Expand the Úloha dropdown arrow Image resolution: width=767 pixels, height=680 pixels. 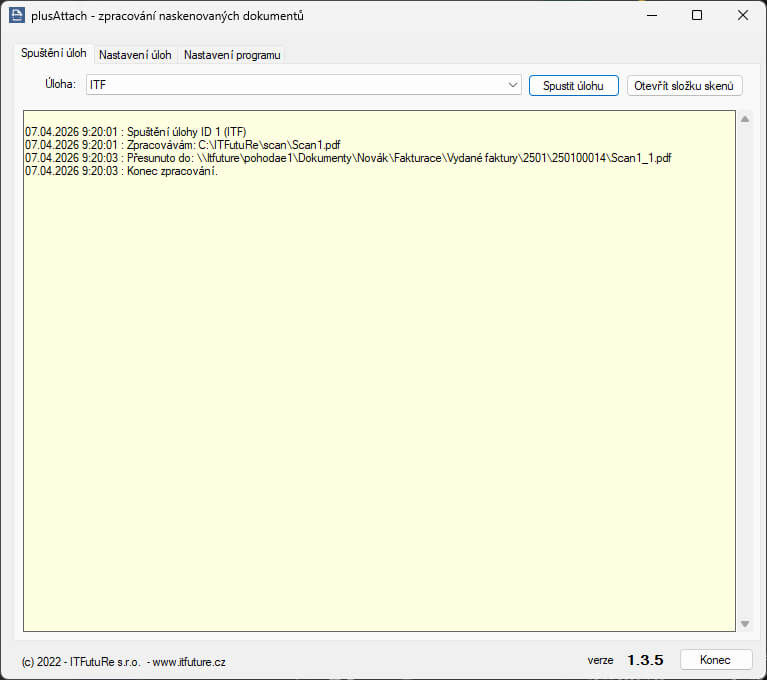pyautogui.click(x=513, y=85)
